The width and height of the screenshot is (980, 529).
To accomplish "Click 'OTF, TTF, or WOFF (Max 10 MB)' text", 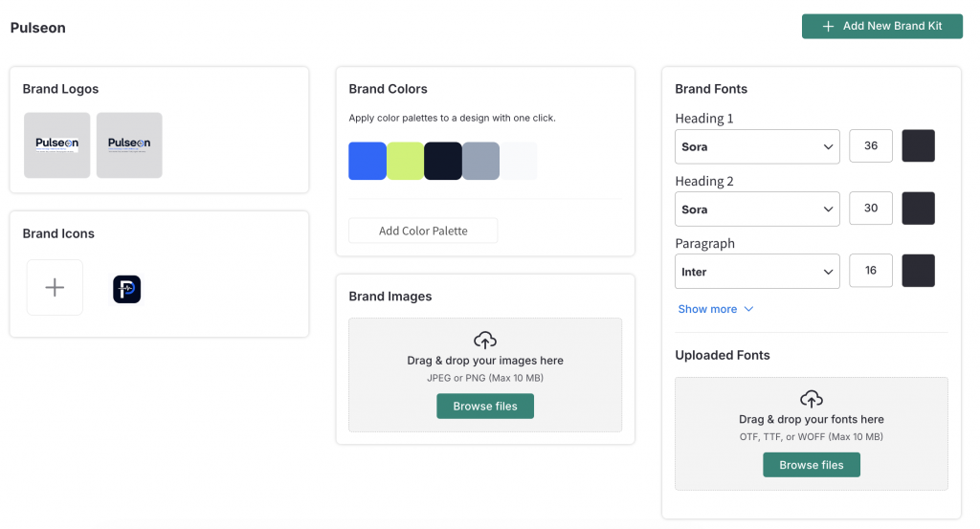I will pyautogui.click(x=812, y=436).
